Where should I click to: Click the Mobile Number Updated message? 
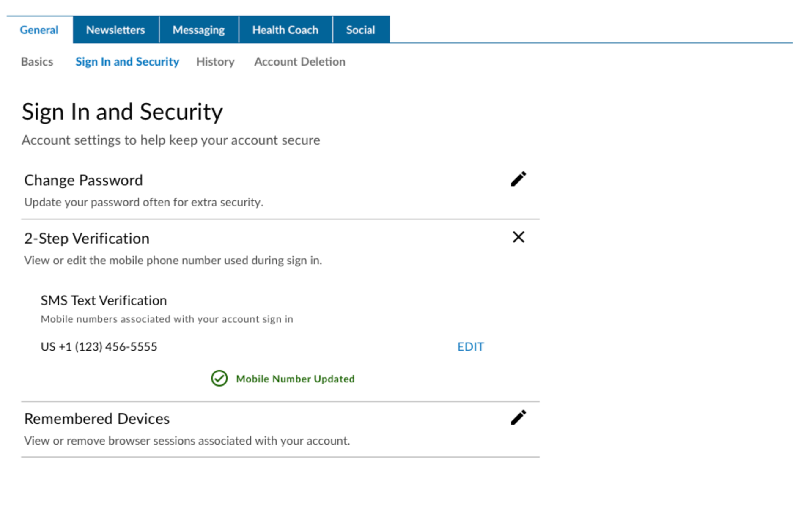(x=295, y=379)
